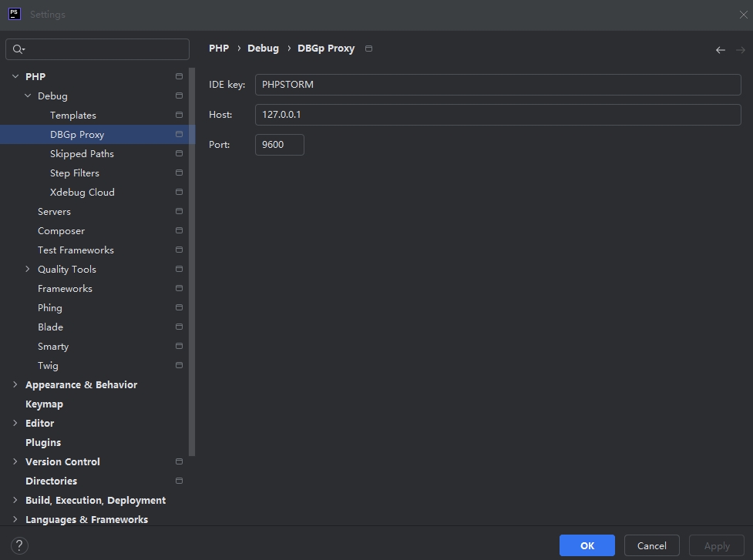Viewport: 753px width, 560px height.
Task: Open help with the question mark button
Action: click(19, 545)
